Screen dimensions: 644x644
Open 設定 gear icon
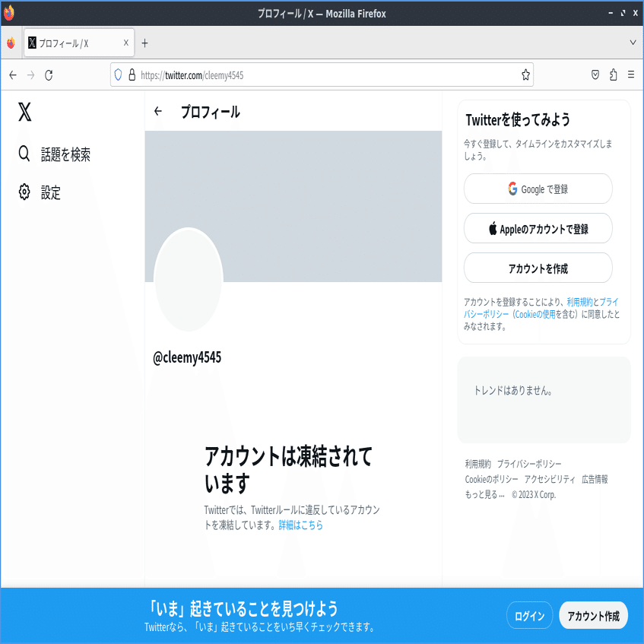[x=24, y=192]
